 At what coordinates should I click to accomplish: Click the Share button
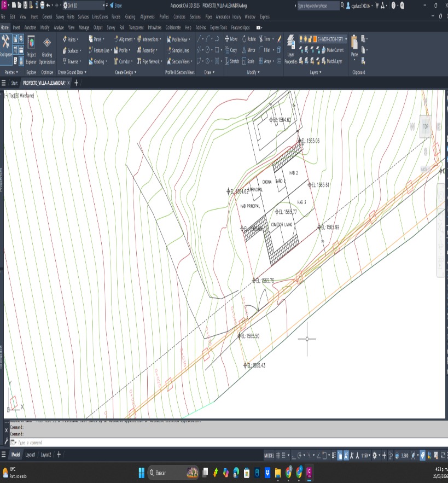(115, 5)
